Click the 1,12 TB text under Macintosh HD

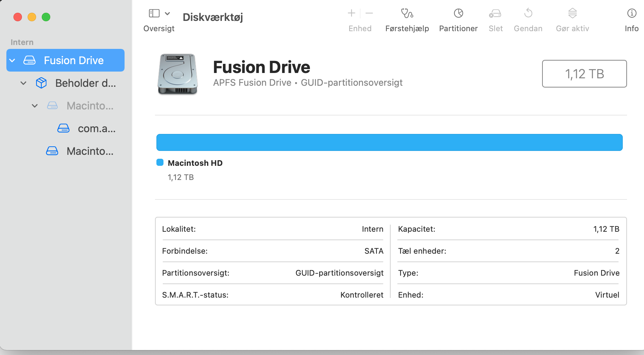coord(180,177)
